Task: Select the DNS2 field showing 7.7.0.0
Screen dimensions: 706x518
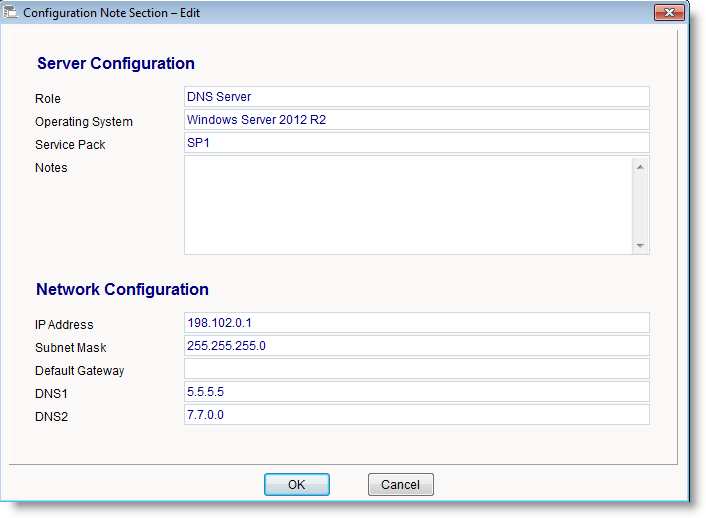Action: click(x=416, y=415)
